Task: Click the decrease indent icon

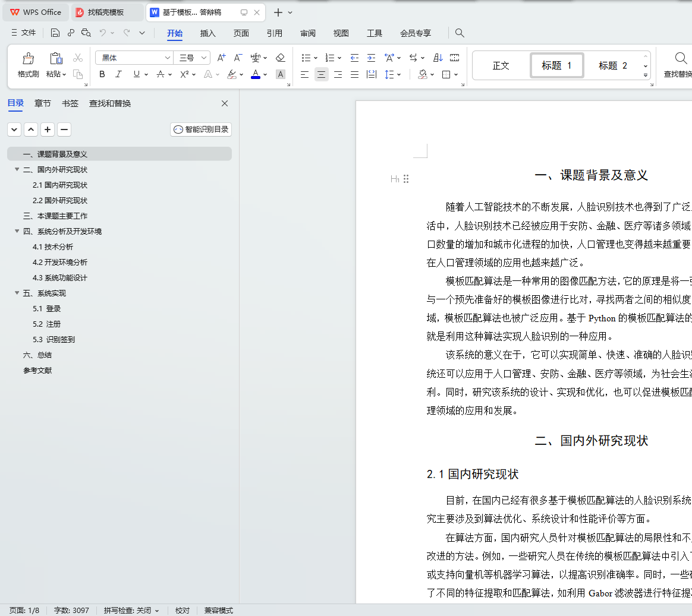Action: click(x=354, y=58)
